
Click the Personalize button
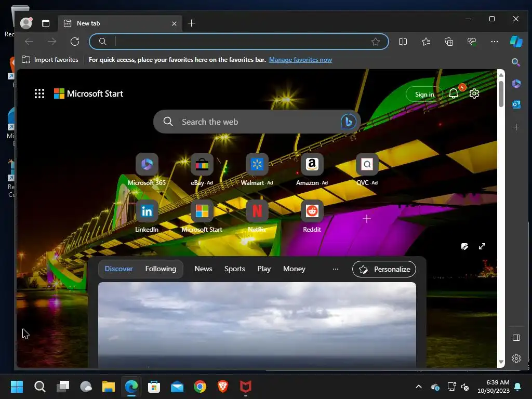(x=384, y=269)
